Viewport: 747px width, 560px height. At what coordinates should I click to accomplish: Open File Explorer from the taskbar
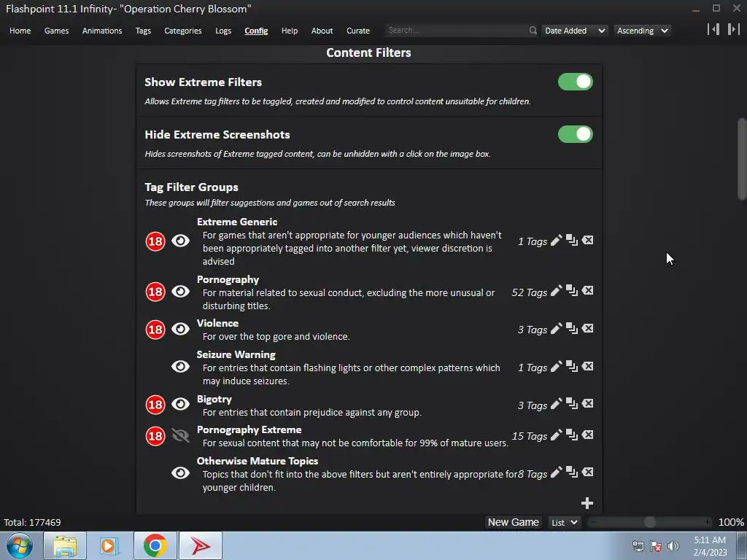(x=65, y=545)
